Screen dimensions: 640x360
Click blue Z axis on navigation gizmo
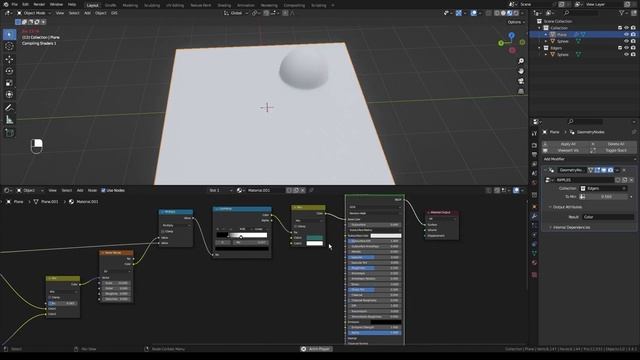[511, 36]
